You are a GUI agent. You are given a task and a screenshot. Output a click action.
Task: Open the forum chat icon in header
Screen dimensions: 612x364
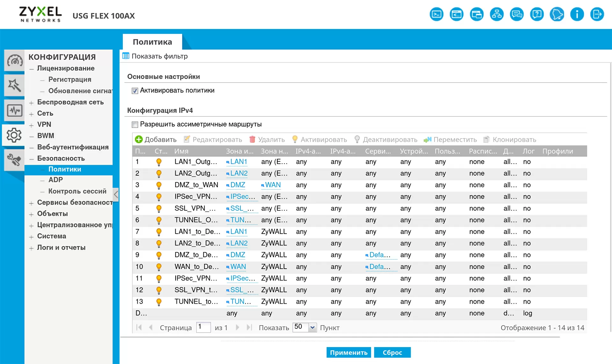(517, 14)
